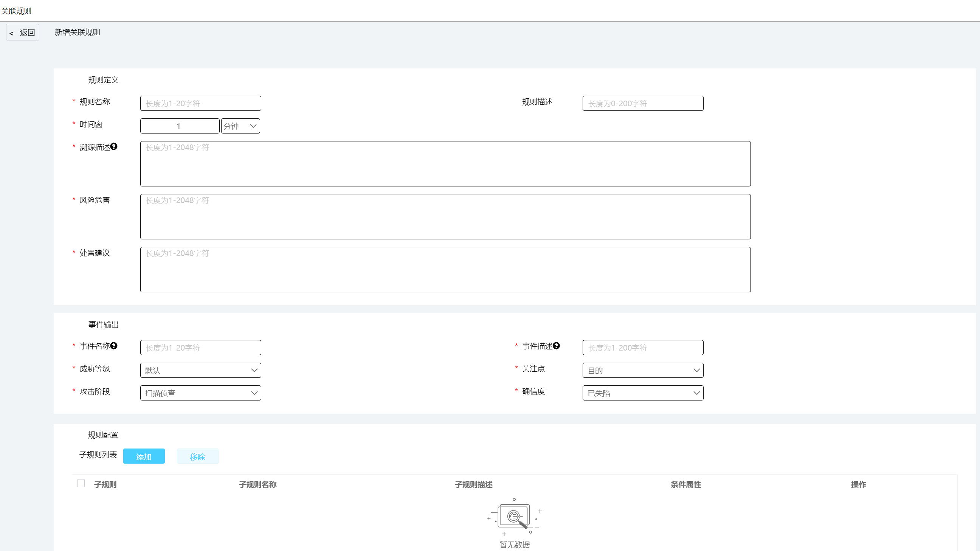The height and width of the screenshot is (551, 980).
Task: Click the 规则描述 text input
Action: click(642, 103)
